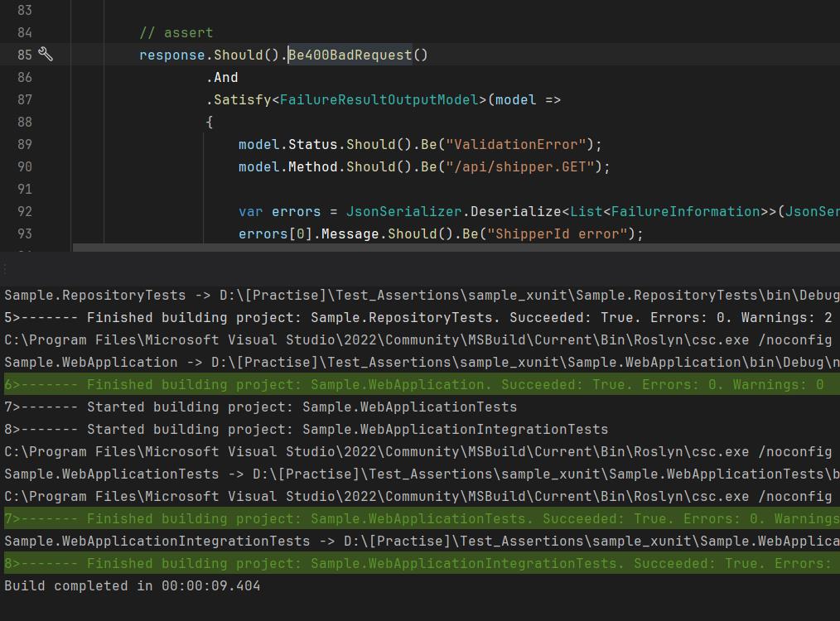Click line number 92 in the gutter
Image resolution: width=840 pixels, height=621 pixels.
pyautogui.click(x=24, y=211)
